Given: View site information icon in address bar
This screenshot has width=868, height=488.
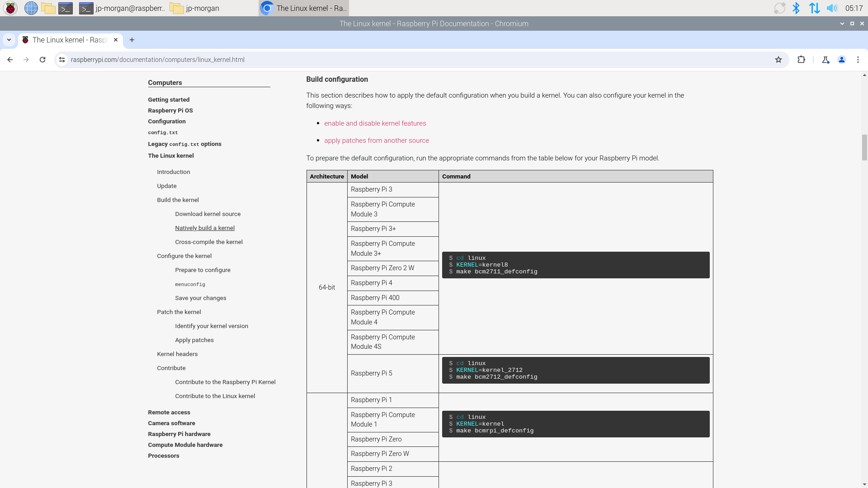Looking at the screenshot, I should click(62, 60).
